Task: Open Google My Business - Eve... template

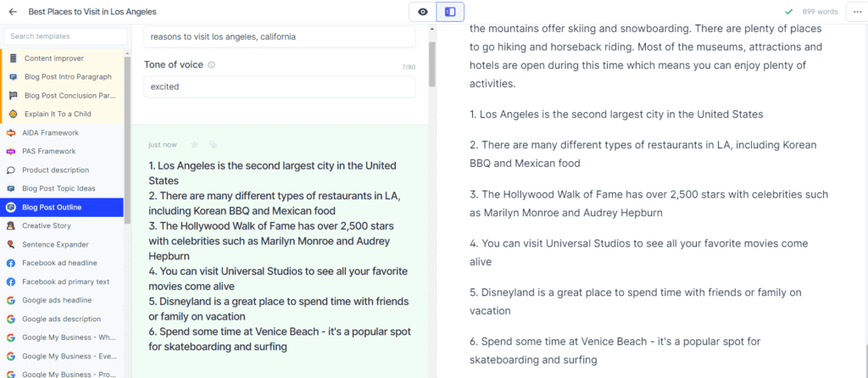Action: (62, 357)
